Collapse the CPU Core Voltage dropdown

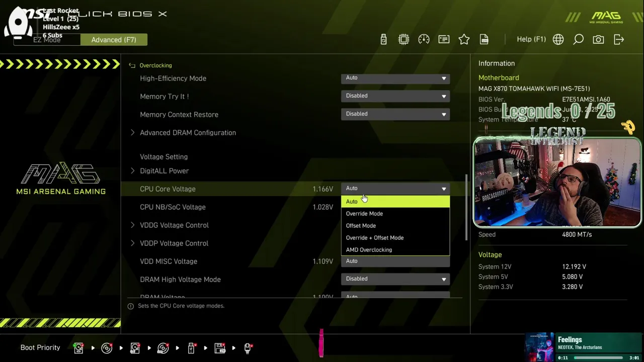395,189
